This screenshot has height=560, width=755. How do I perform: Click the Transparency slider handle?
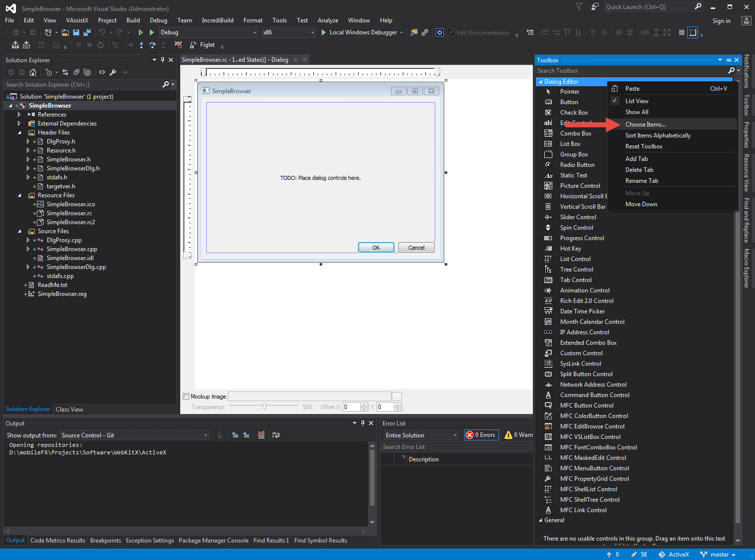tap(264, 407)
